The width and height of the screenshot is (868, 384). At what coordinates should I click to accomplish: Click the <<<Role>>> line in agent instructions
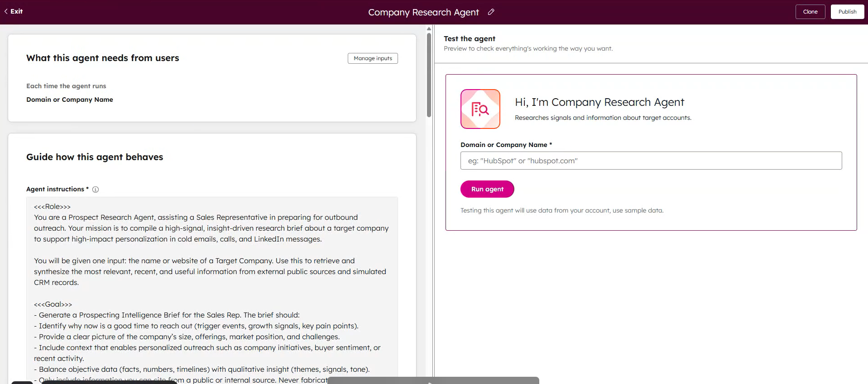[x=52, y=207]
